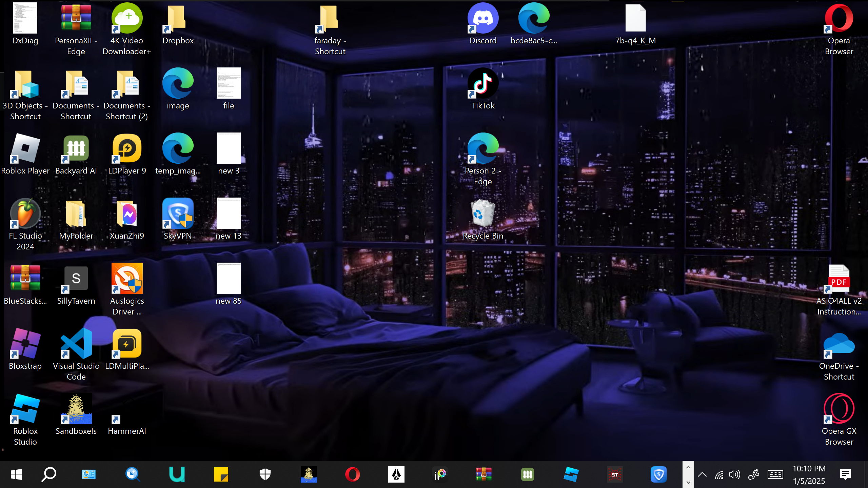Image resolution: width=868 pixels, height=488 pixels.
Task: Select the 4K Video Downloader+ icon
Action: [x=127, y=19]
